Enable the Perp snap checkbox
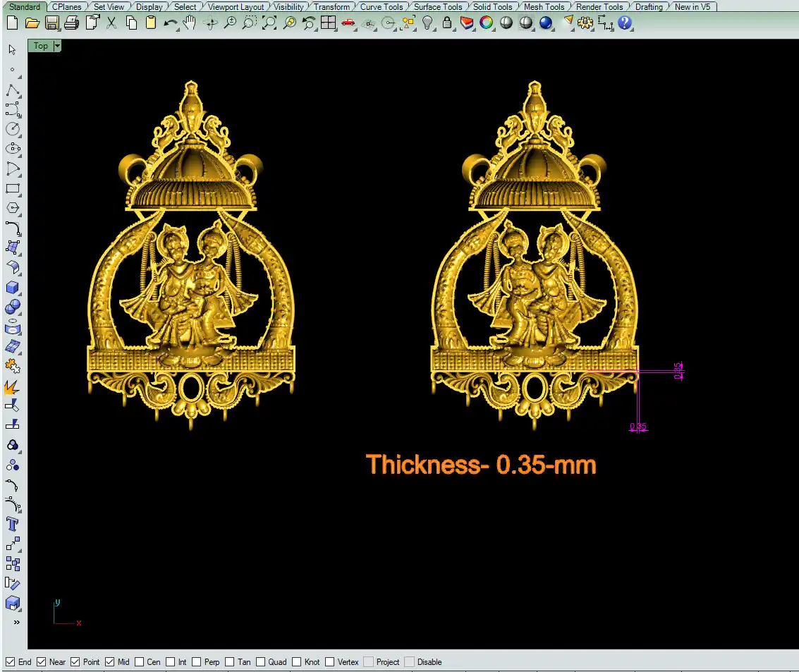Screen dimensions: 799x672 click(196, 662)
